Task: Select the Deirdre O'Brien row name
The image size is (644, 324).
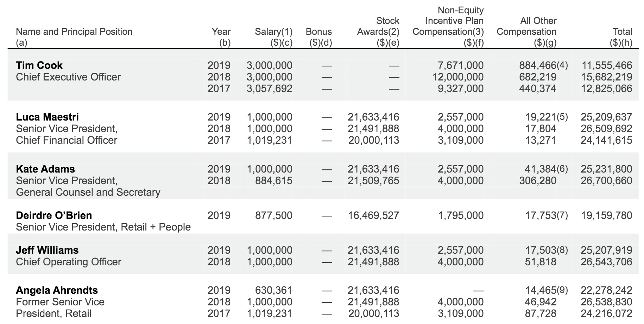Action: click(x=54, y=215)
